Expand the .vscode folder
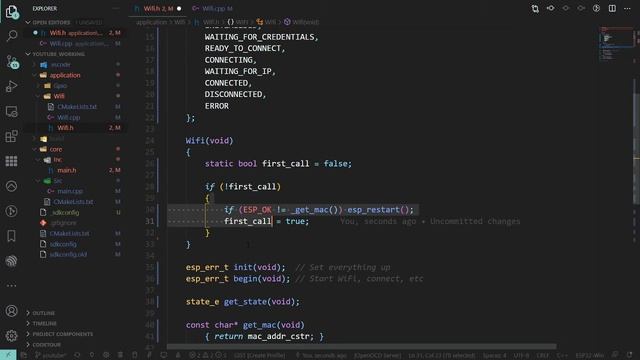 pos(60,64)
